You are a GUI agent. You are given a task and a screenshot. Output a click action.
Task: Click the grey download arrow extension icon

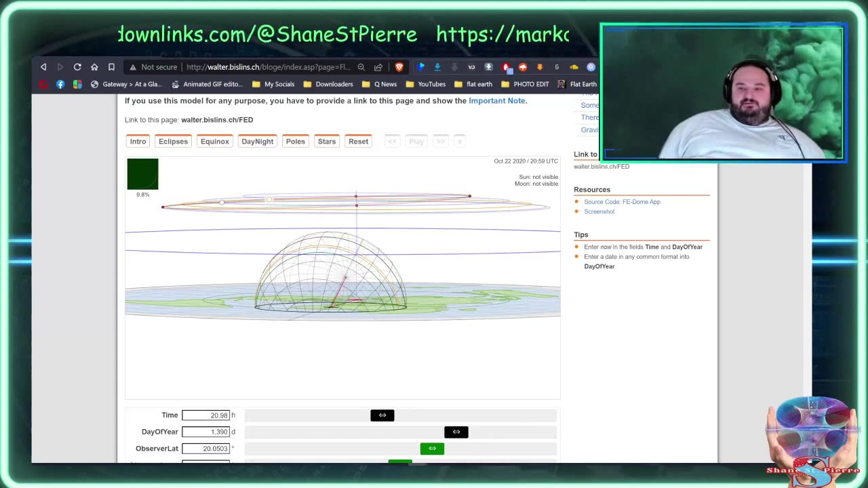coord(454,67)
